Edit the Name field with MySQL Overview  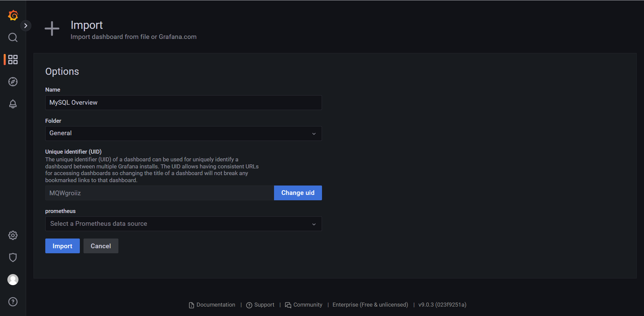click(x=183, y=103)
